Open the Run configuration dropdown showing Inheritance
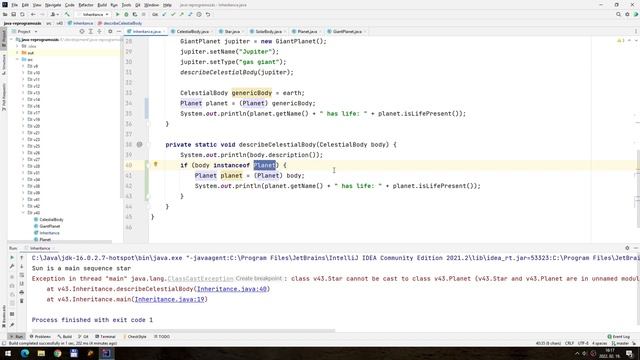 pyautogui.click(x=93, y=14)
